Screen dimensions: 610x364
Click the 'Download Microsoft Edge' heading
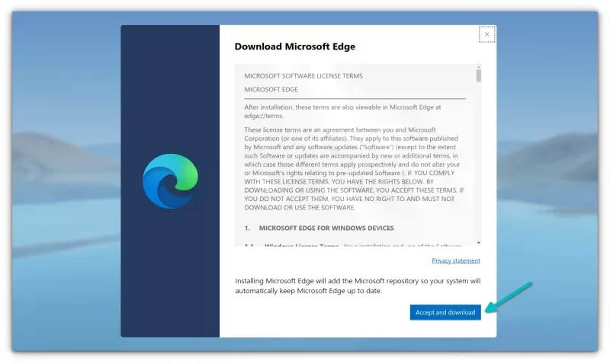point(295,46)
